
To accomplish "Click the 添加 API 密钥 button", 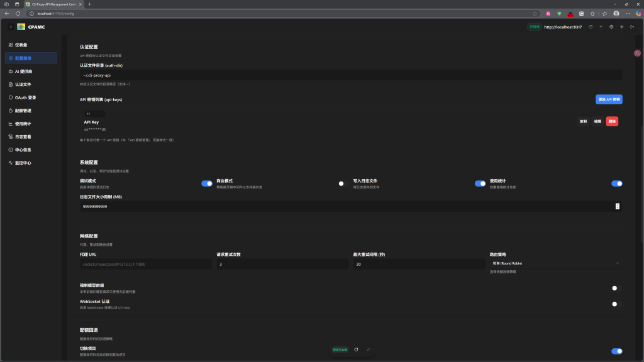I will click(609, 99).
